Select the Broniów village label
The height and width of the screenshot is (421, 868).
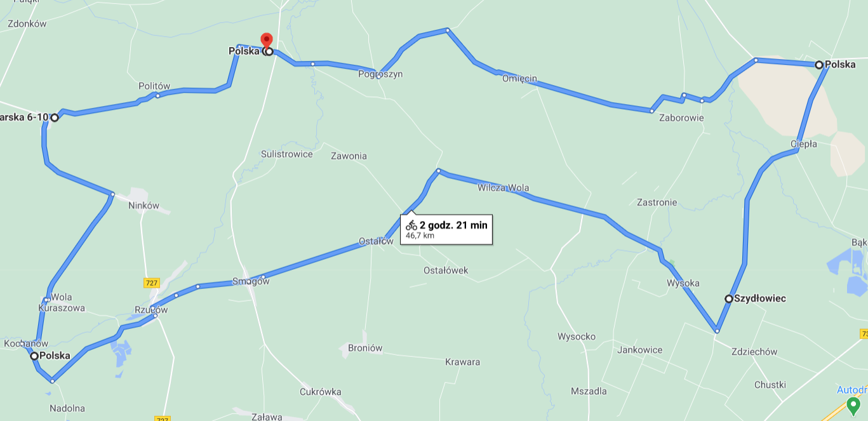click(x=365, y=348)
